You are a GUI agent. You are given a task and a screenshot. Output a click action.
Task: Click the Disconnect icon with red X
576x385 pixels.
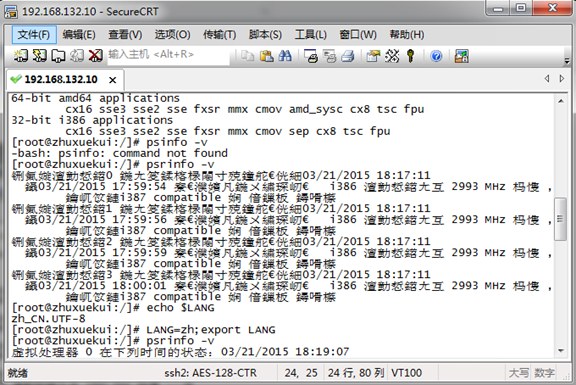96,56
